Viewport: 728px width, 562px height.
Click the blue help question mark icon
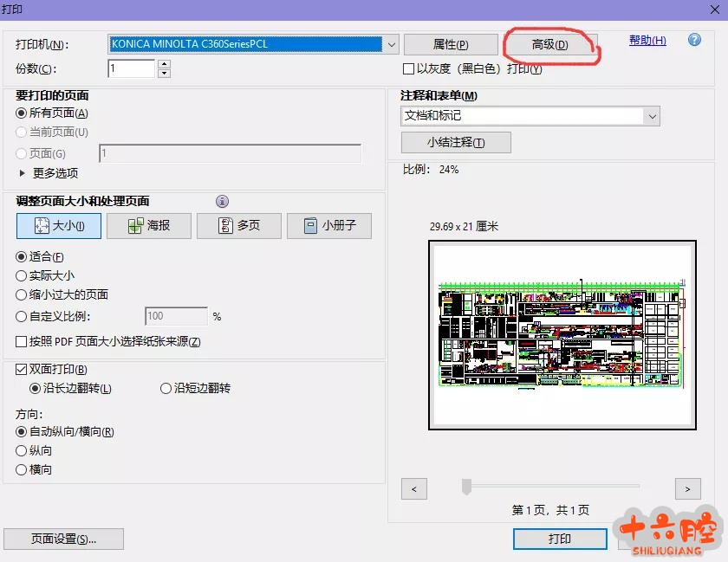[x=694, y=40]
